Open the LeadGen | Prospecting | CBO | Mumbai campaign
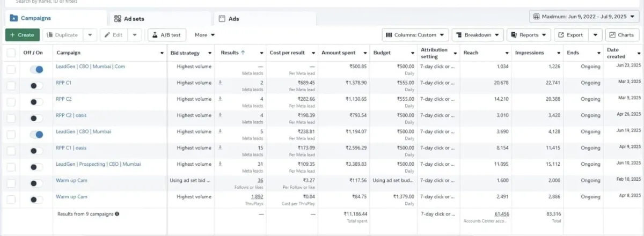Viewport: 644px width, 236px height. 98,164
